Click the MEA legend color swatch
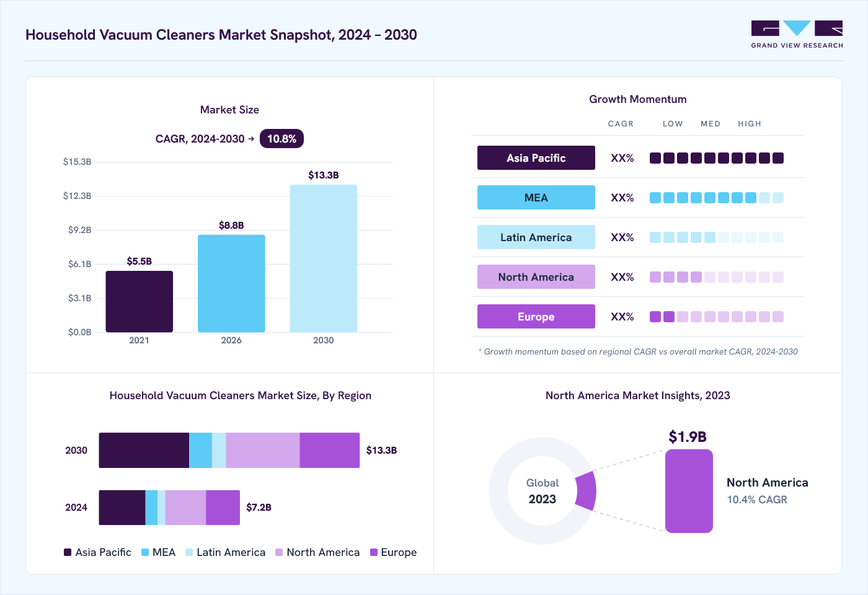The height and width of the screenshot is (595, 868). [x=145, y=552]
